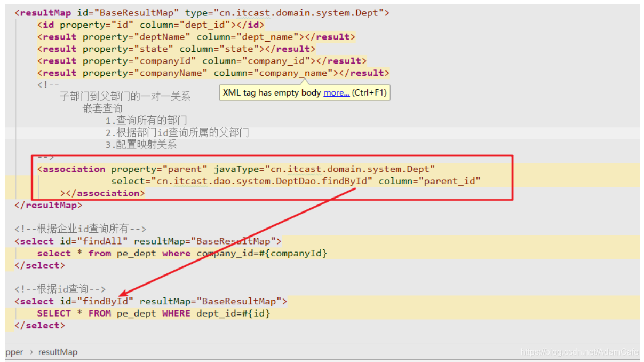
Task: Select the resultMap breadcrumb in the status bar
Action: pos(58,352)
